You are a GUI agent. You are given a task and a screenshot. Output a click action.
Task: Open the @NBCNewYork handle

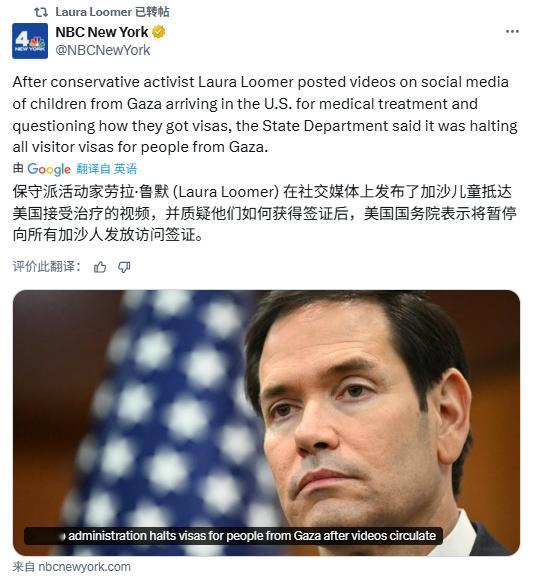pyautogui.click(x=103, y=50)
